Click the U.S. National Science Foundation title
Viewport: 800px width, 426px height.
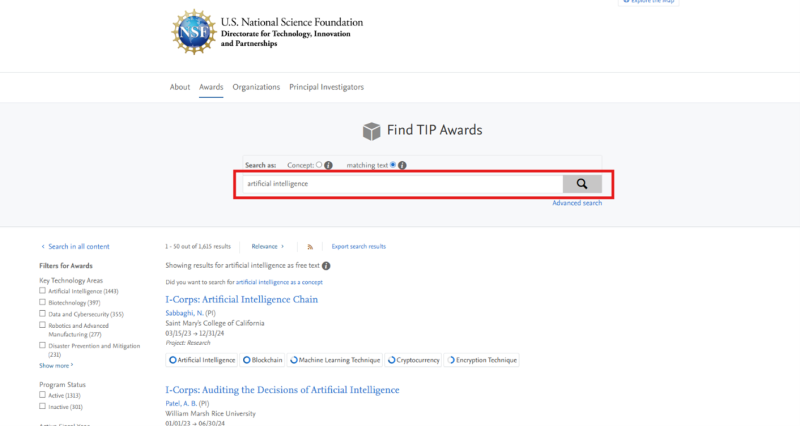[292, 22]
